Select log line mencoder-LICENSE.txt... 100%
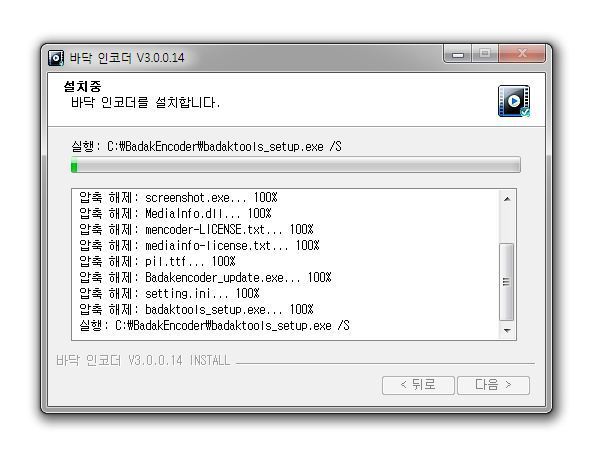Screen dimensions: 594x469 [196, 229]
